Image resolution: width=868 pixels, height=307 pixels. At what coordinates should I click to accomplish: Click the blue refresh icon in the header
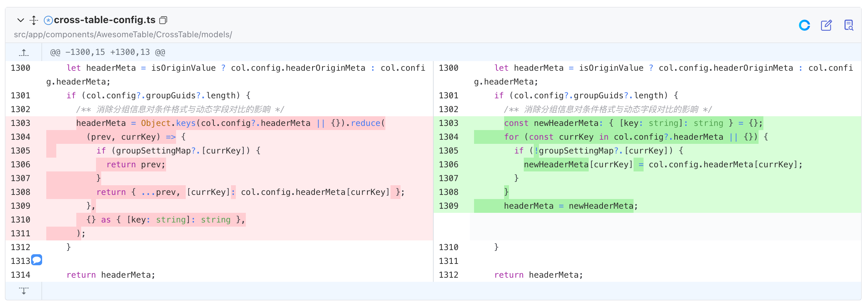click(x=804, y=25)
